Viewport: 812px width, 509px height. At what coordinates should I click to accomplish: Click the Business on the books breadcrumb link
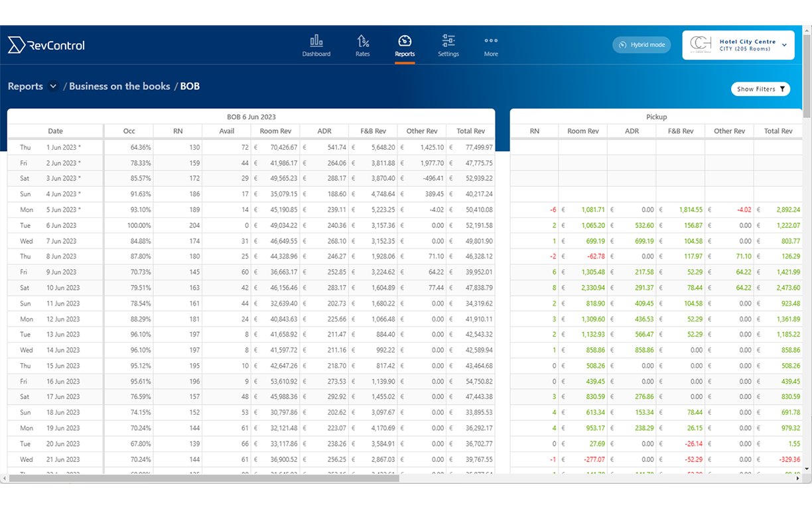click(119, 86)
